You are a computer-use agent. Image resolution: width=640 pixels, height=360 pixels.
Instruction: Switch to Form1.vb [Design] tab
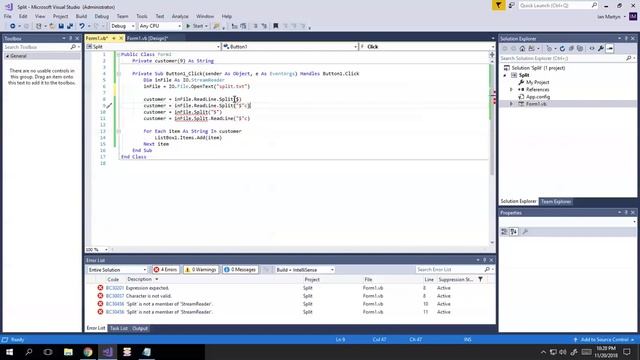[147, 38]
